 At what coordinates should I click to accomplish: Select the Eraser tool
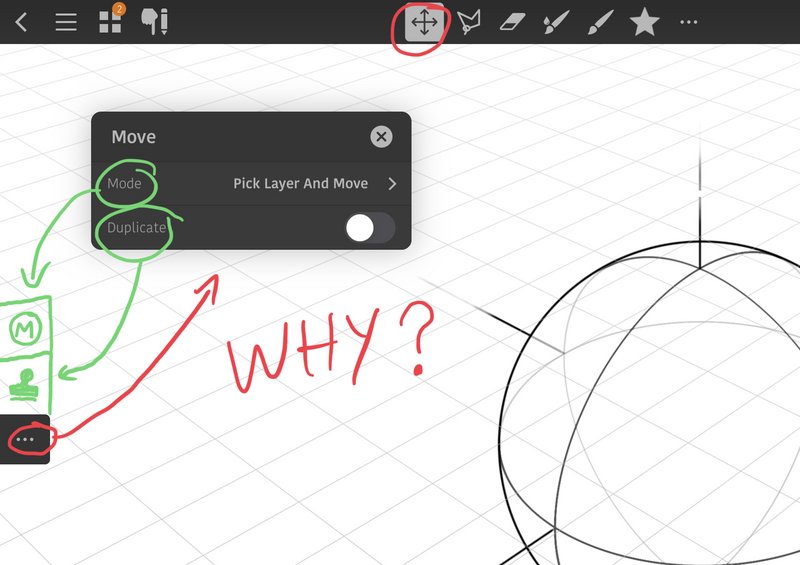pos(512,22)
